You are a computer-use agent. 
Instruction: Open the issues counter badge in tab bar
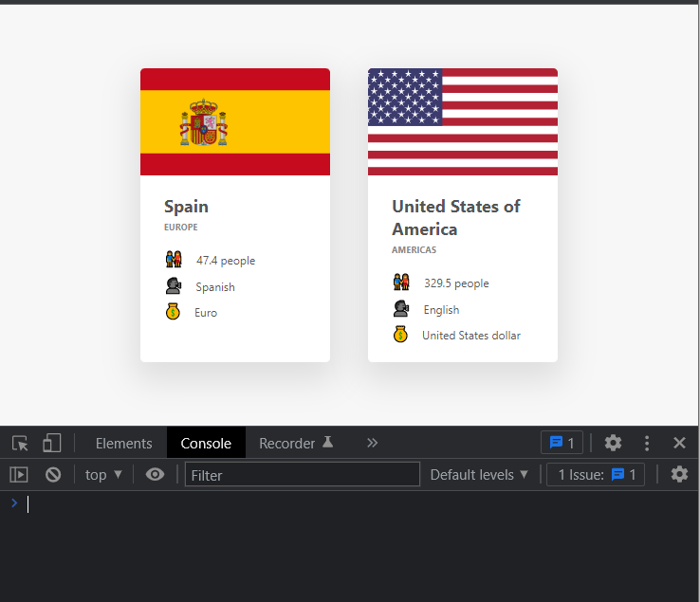[562, 443]
